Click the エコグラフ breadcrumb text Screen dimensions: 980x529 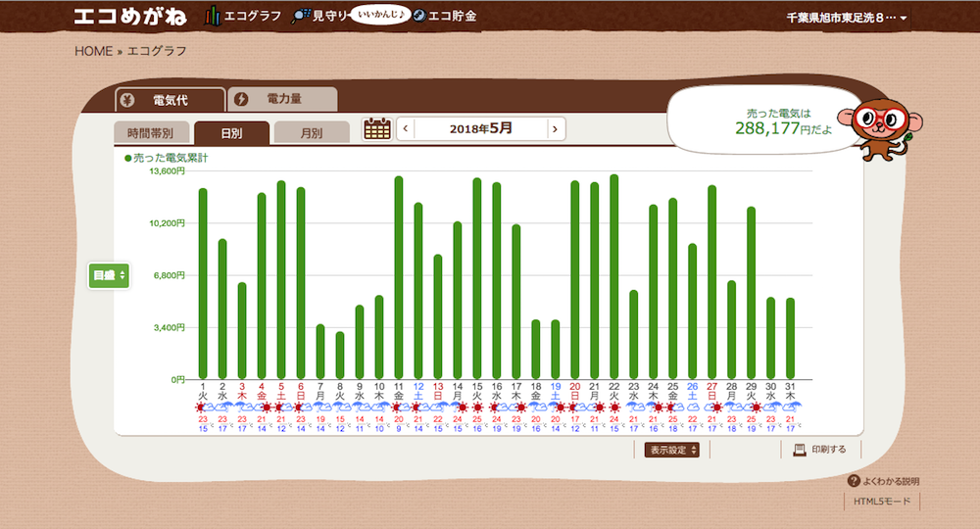[x=157, y=51]
